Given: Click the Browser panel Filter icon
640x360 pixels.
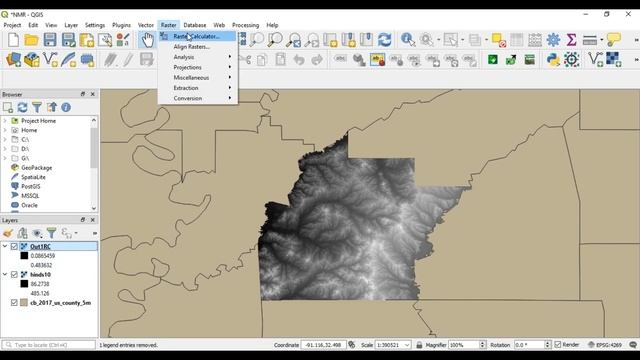Looking at the screenshot, I should (37, 107).
